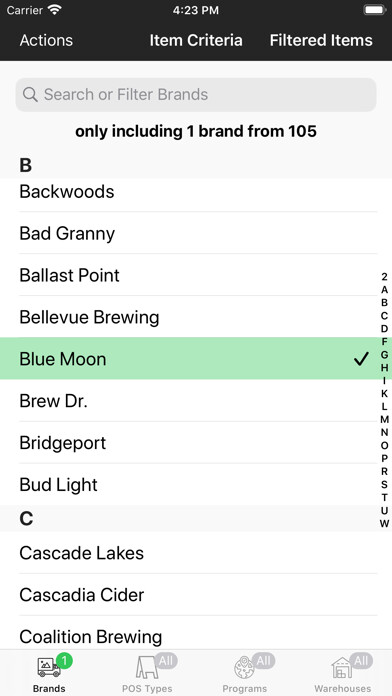Open the Actions menu
Viewport: 392px width, 696px height.
46,40
